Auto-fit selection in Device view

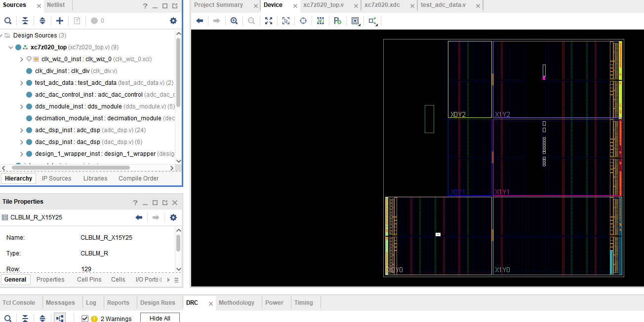point(303,21)
